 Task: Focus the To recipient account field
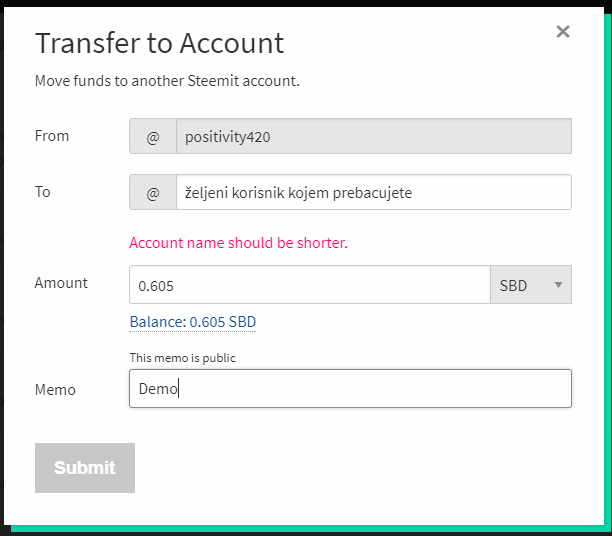click(x=373, y=193)
